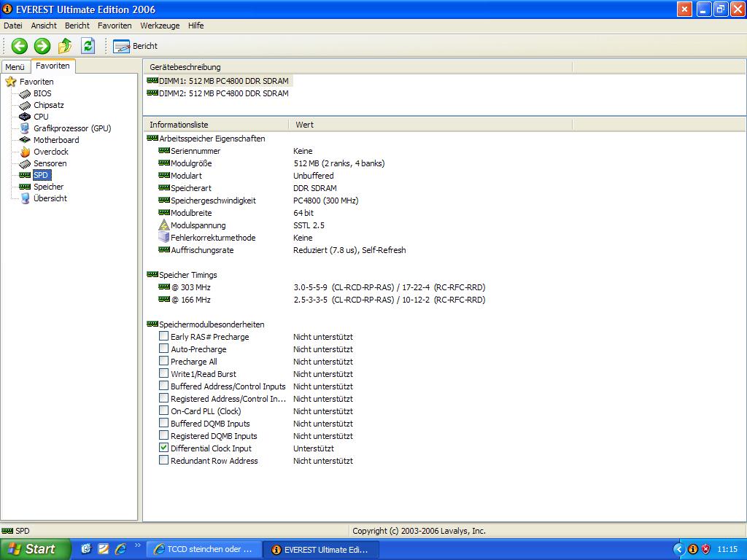Open the Bericht menu in the menu bar
Image resolution: width=747 pixels, height=560 pixels.
pyautogui.click(x=77, y=26)
